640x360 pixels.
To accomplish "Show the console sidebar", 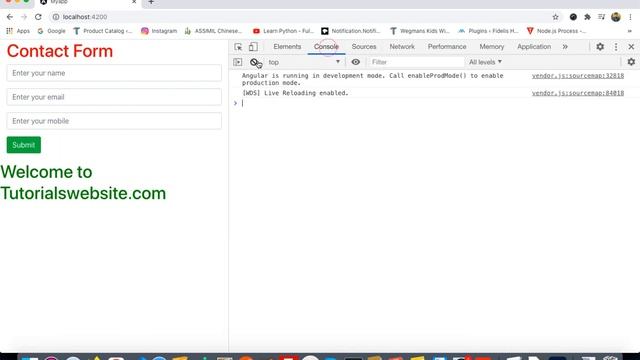I will pos(238,62).
